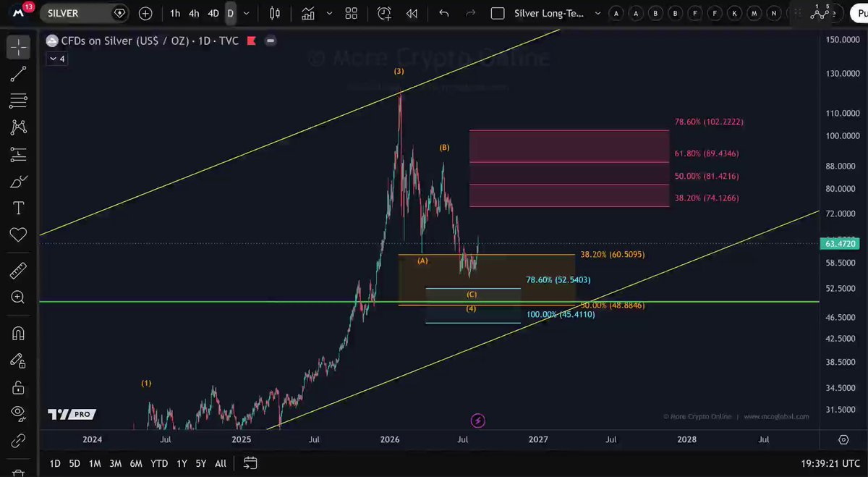Create an alert with clock icon
The image size is (868, 477).
384,13
